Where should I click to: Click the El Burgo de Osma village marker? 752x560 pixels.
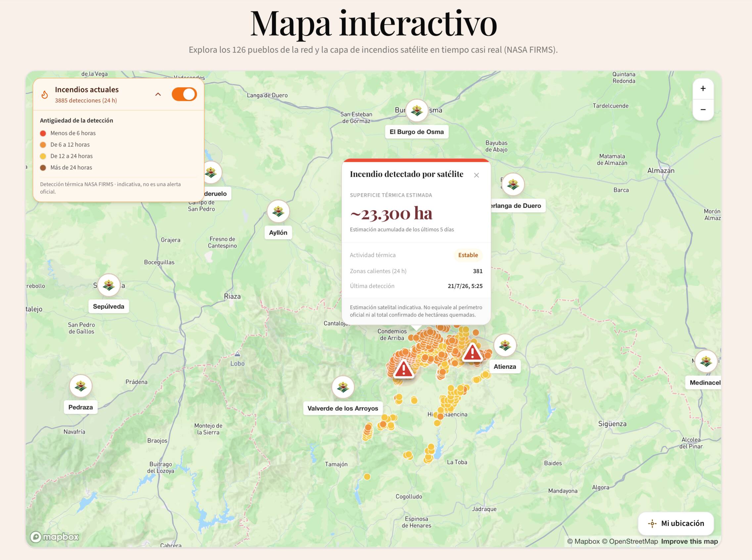(417, 110)
